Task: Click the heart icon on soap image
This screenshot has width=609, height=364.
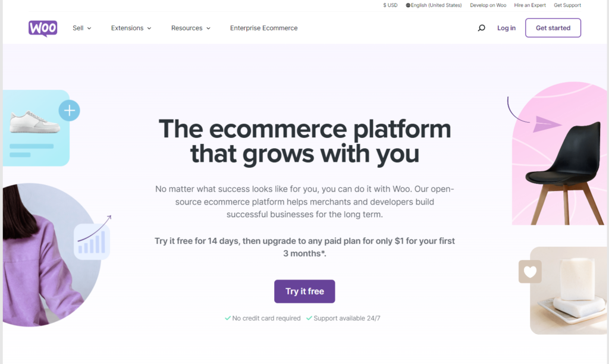Action: [530, 272]
